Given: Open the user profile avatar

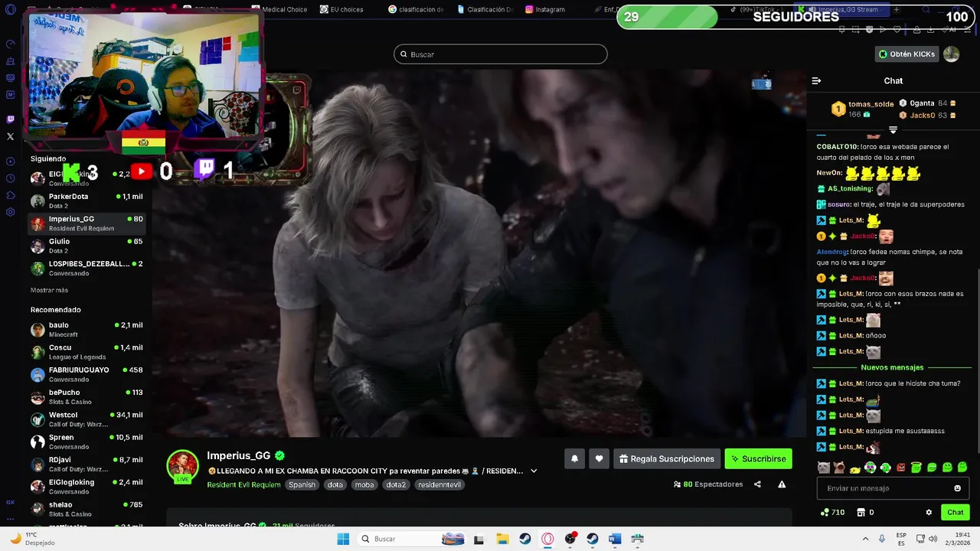Looking at the screenshot, I should click(951, 54).
